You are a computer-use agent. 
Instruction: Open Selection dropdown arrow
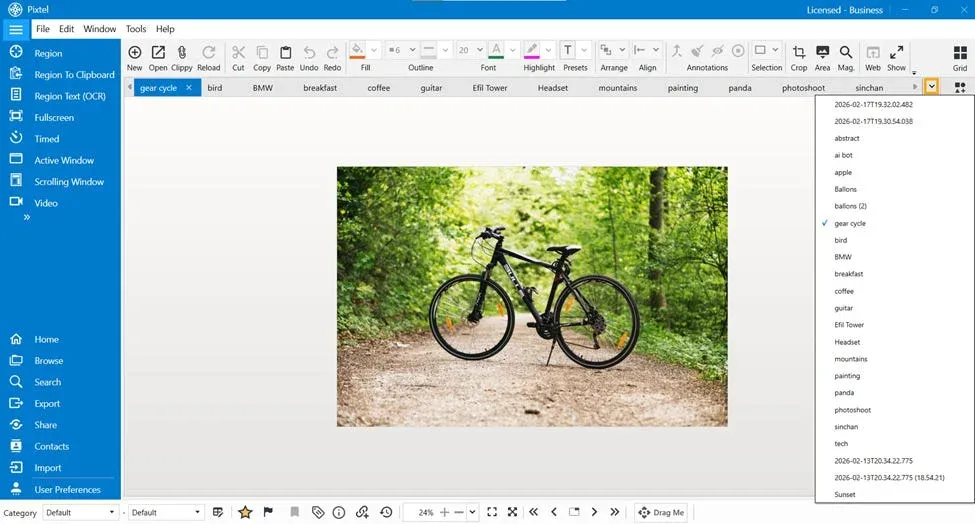coord(775,50)
